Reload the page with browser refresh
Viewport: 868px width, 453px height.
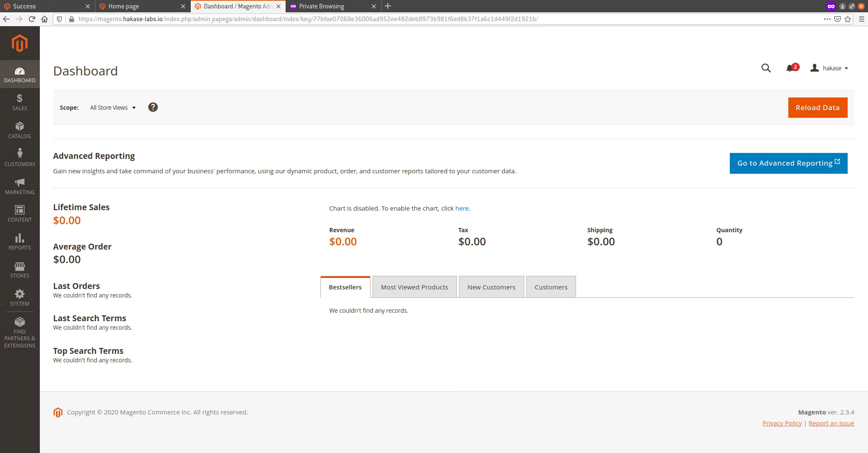(32, 19)
